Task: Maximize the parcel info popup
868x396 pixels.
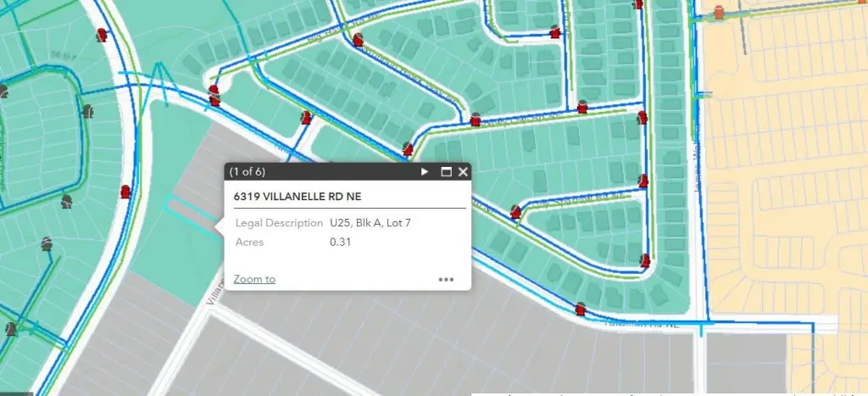Action: tap(446, 172)
